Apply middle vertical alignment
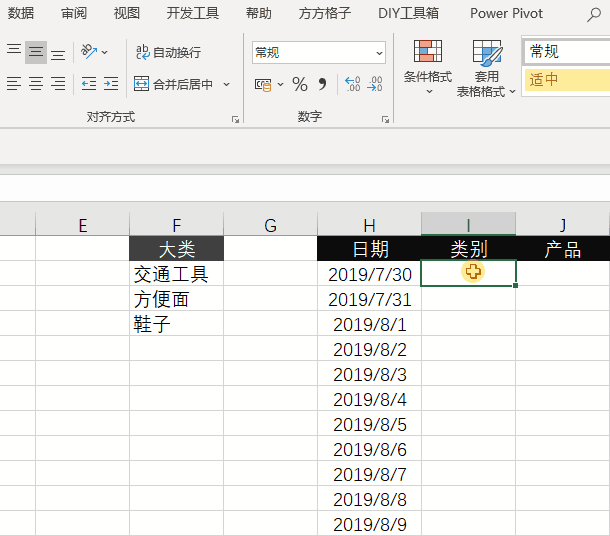The image size is (610, 536). 36,52
